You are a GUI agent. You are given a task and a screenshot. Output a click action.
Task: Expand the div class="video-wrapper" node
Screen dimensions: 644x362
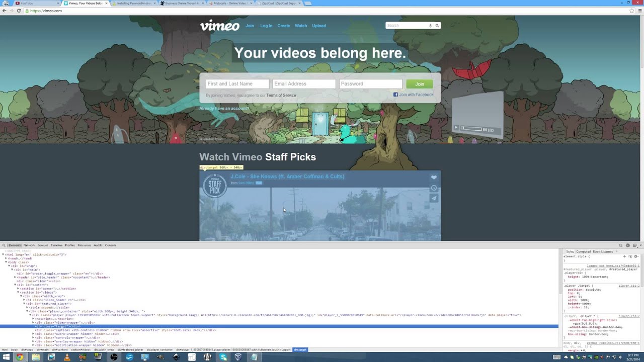point(33,323)
